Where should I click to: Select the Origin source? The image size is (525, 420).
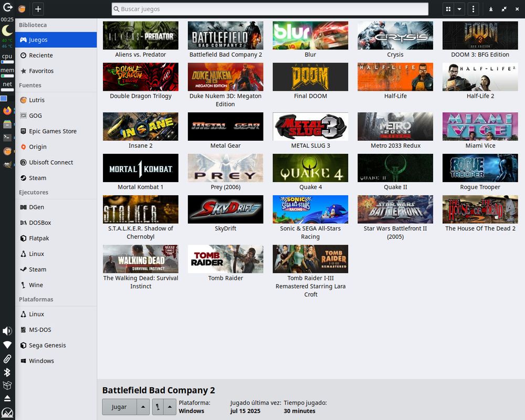pos(56,146)
